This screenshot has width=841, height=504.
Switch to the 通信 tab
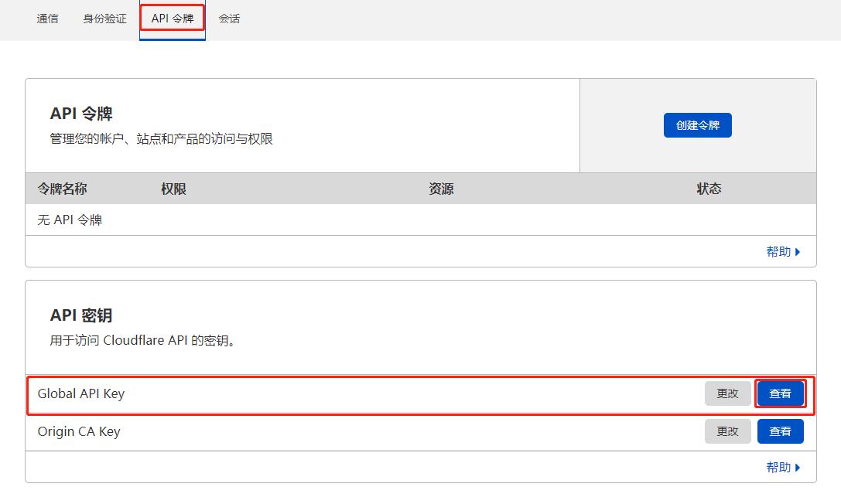tap(47, 19)
